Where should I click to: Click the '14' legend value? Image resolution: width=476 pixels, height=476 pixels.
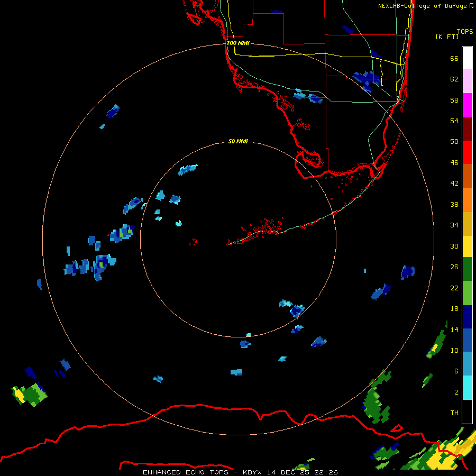[x=454, y=329]
